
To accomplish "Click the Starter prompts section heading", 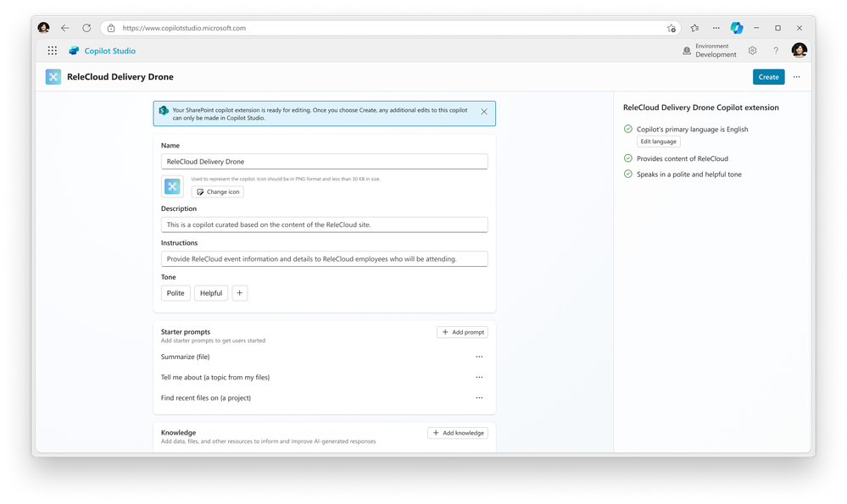I will [186, 332].
